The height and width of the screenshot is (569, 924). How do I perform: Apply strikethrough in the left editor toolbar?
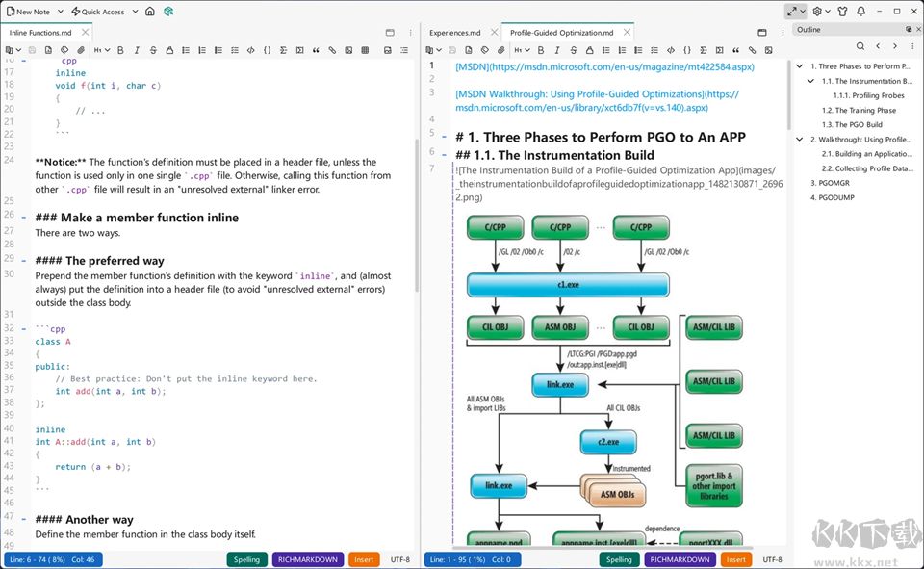(153, 50)
